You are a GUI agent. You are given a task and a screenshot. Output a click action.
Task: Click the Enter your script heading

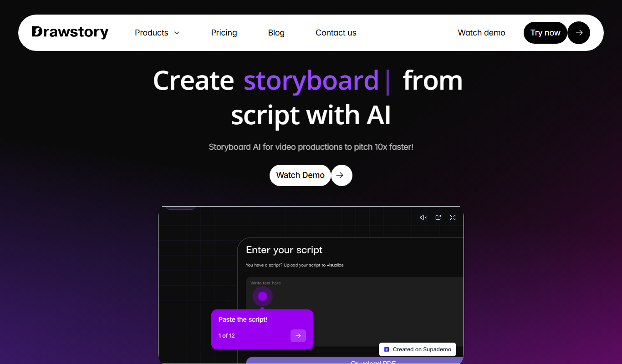(284, 250)
